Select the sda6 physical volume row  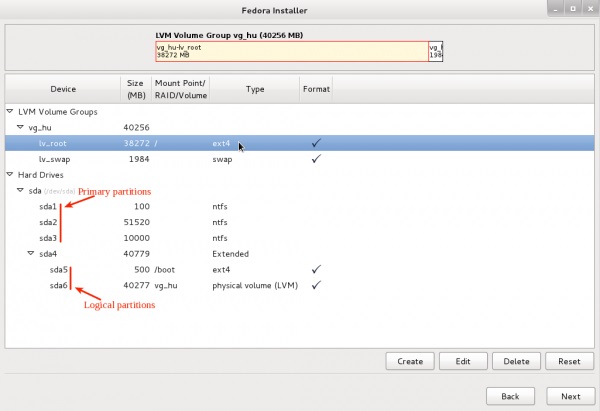click(x=300, y=285)
